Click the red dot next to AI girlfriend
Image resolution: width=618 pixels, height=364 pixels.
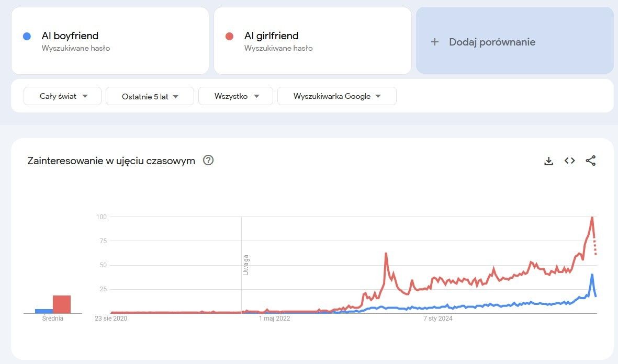[x=229, y=36]
